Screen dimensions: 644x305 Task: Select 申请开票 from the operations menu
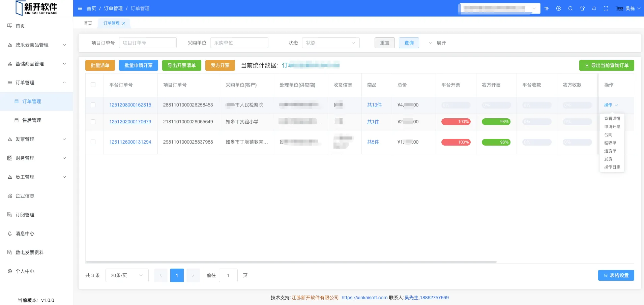[x=612, y=127]
